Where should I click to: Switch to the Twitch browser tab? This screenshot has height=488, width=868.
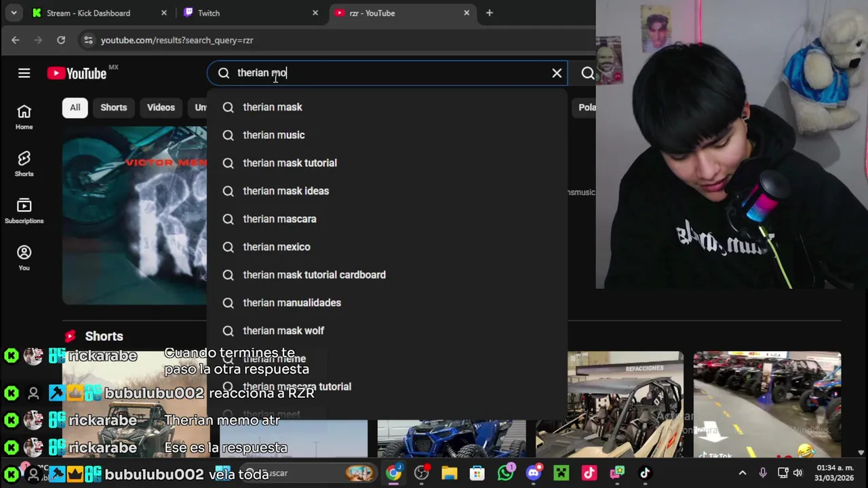(250, 13)
